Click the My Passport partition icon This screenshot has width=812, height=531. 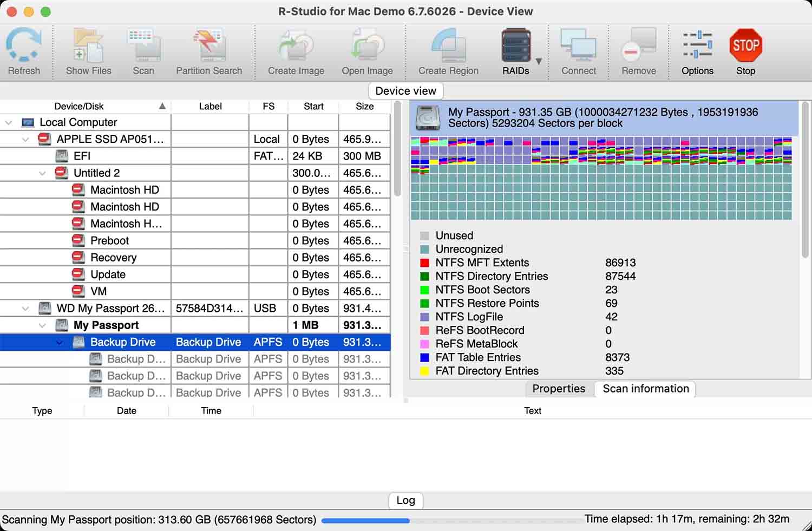click(x=62, y=325)
